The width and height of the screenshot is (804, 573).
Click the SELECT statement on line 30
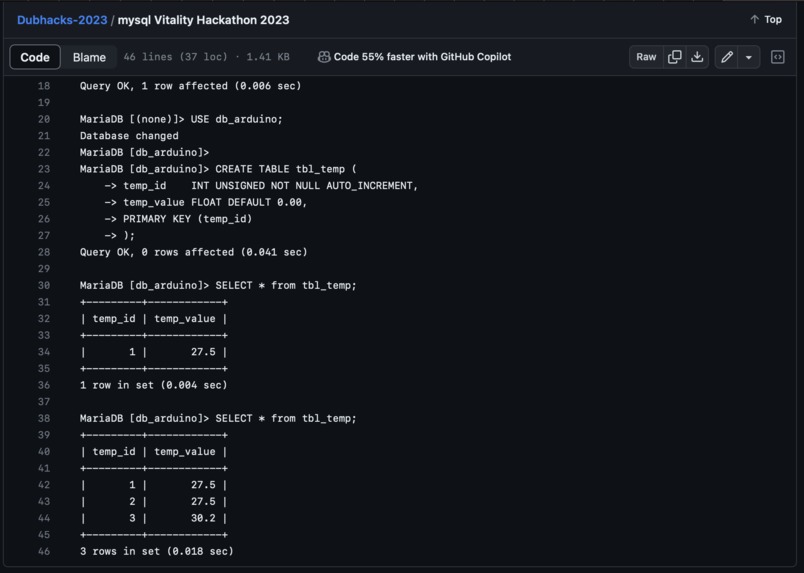[218, 285]
